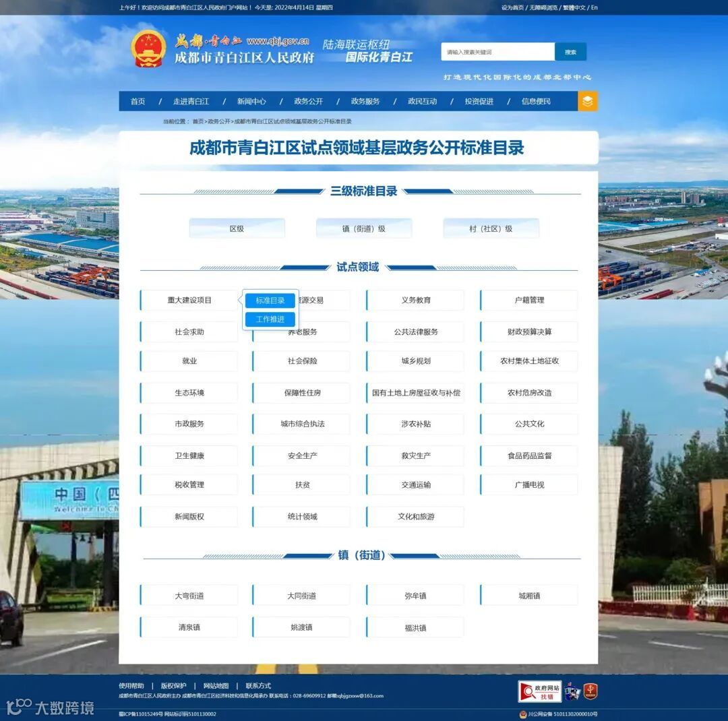Open the 交通运输 field
Viewport: 728px width, 721px height.
coord(415,484)
